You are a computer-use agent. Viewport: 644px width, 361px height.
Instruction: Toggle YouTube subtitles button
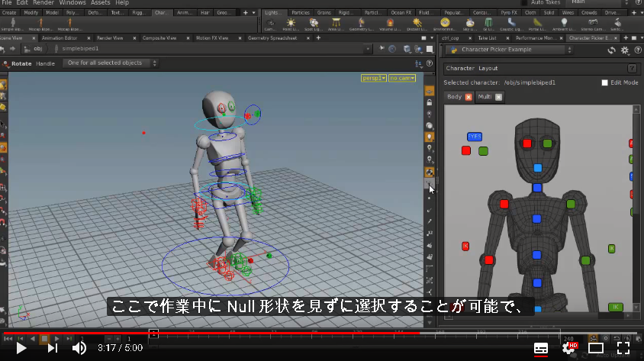point(541,348)
